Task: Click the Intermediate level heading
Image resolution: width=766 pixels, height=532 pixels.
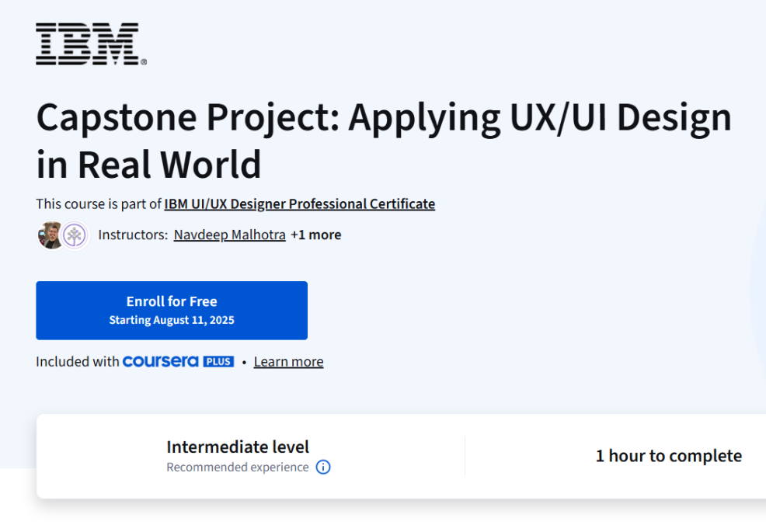Action: [237, 447]
